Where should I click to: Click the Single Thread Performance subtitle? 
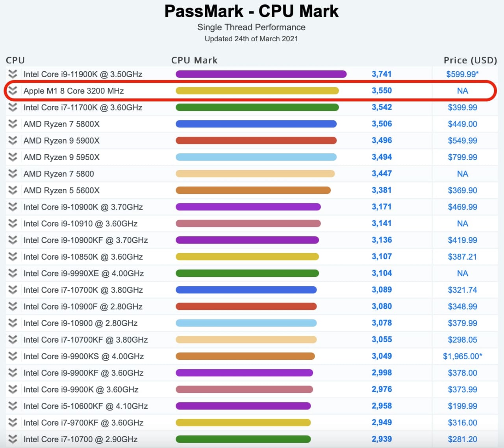coord(251,27)
